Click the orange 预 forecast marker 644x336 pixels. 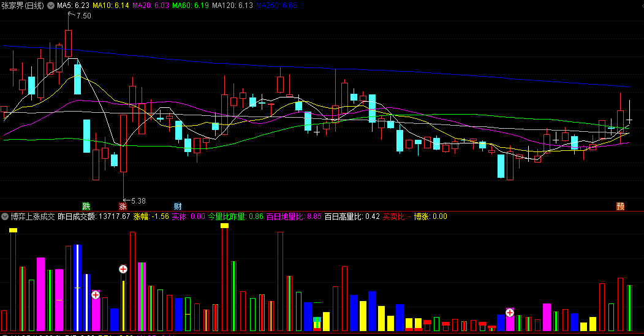[x=621, y=206]
